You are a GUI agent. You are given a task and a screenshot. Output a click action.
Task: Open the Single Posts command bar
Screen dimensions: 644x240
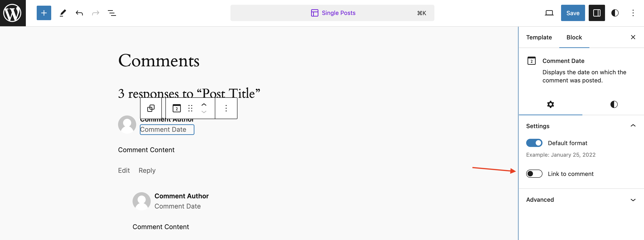tap(332, 13)
